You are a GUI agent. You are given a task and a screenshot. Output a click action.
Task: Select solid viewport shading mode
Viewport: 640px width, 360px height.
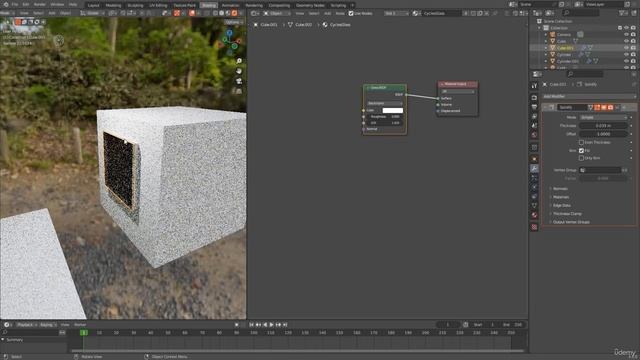[x=222, y=13]
